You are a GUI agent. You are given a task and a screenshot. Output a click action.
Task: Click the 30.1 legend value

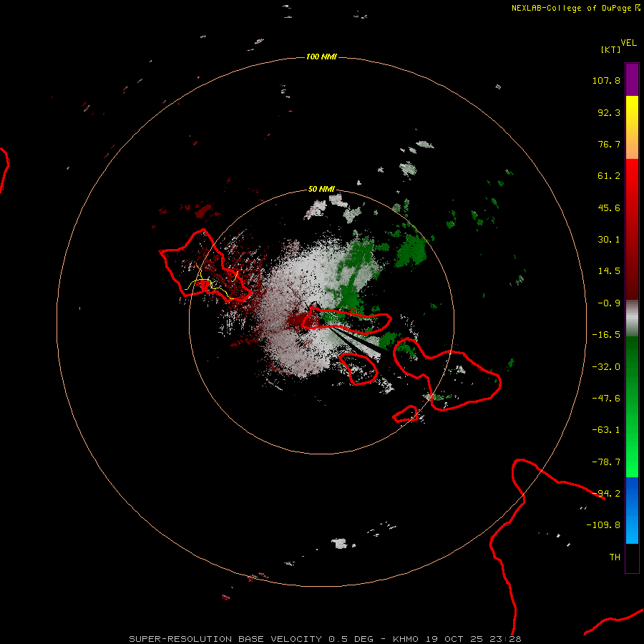tap(609, 240)
